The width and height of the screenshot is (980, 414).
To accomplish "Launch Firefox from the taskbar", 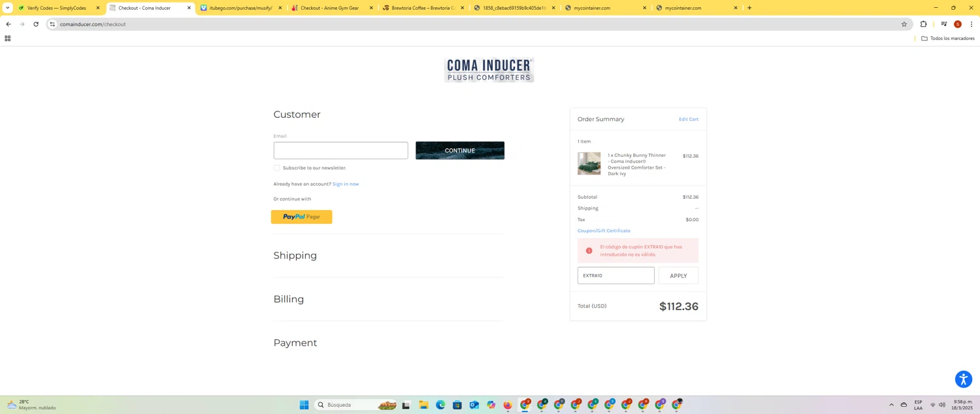I will coord(508,405).
